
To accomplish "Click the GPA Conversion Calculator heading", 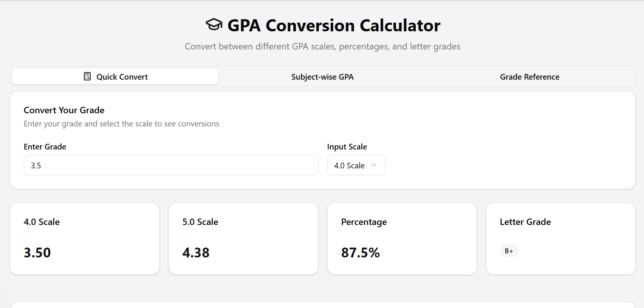I will click(x=333, y=25).
